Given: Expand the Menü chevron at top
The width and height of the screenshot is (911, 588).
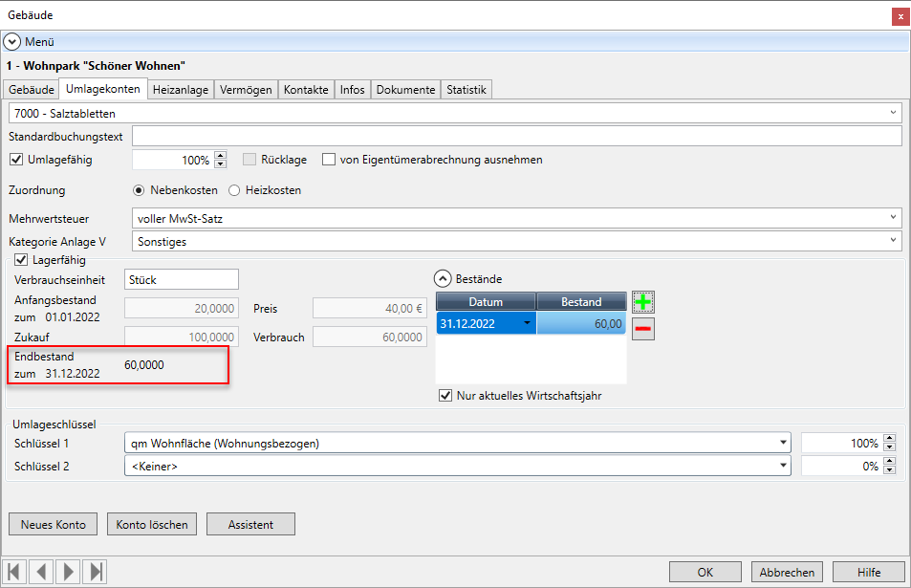Looking at the screenshot, I should tap(11, 42).
